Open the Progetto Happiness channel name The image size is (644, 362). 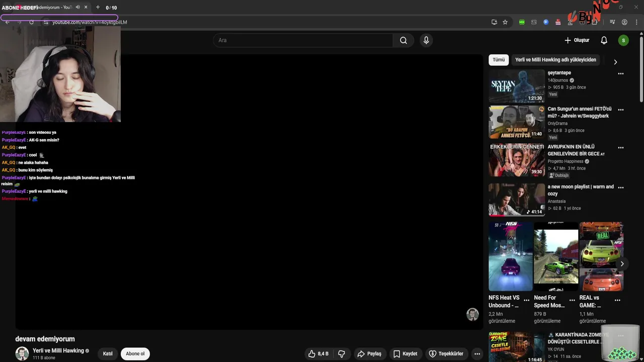(x=566, y=161)
